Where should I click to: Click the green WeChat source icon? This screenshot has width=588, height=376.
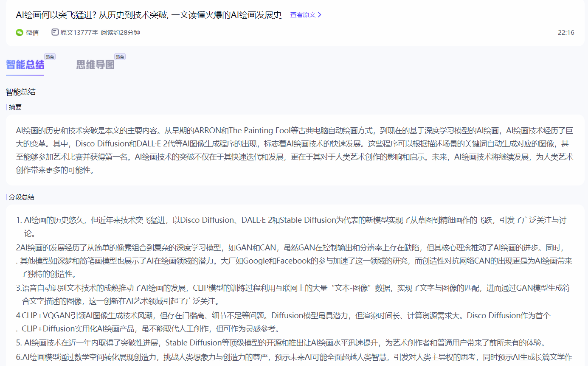point(20,33)
